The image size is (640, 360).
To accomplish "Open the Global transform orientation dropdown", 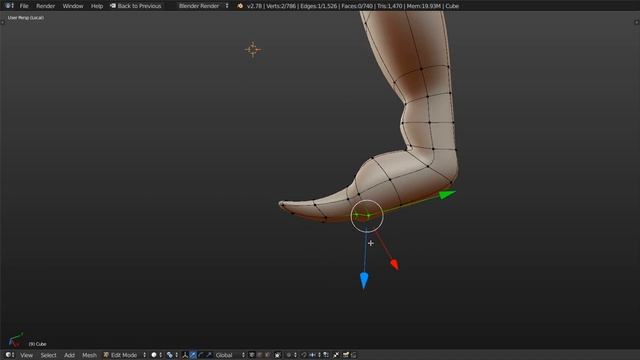I will point(230,355).
